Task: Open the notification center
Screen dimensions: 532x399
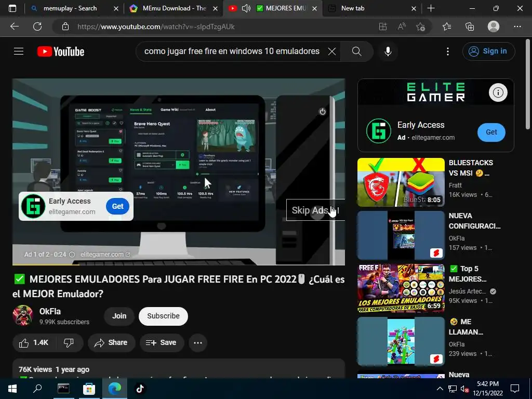Action: [515, 389]
